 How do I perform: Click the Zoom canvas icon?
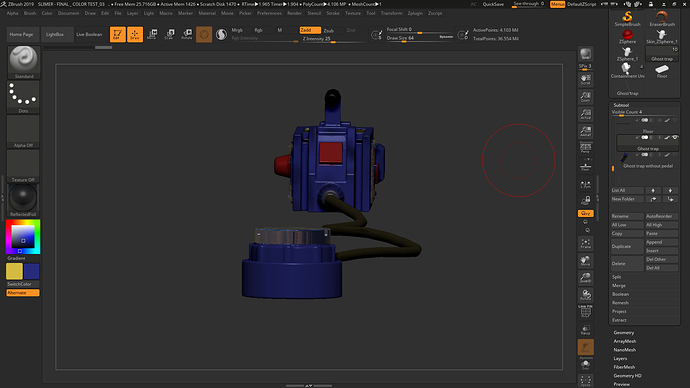point(585,96)
